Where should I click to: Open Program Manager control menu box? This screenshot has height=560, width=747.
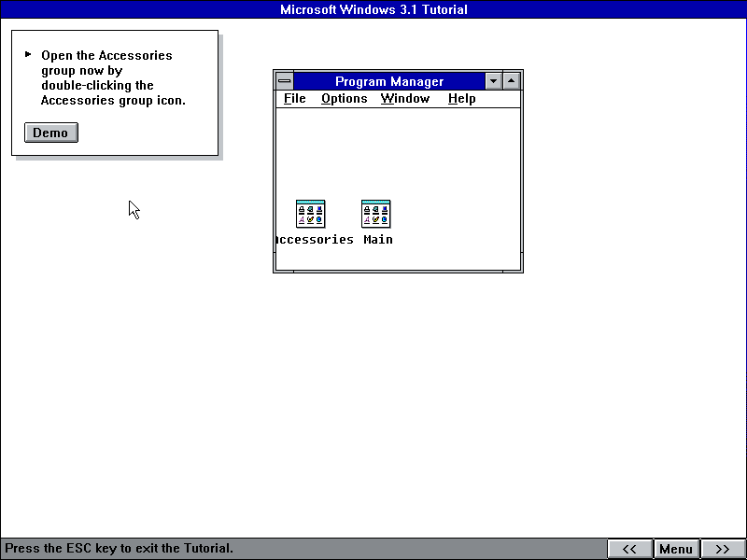[285, 81]
